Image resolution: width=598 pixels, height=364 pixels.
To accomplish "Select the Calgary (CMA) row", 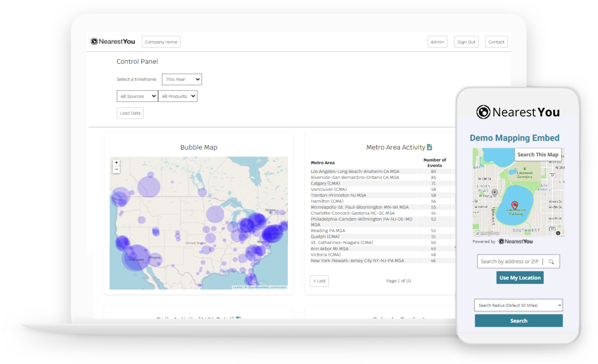I will [x=382, y=183].
